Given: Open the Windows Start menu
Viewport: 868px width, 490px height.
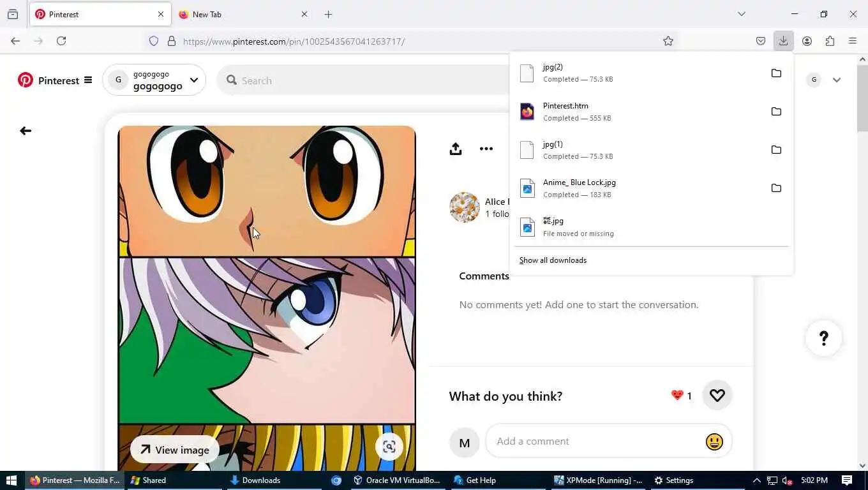Looking at the screenshot, I should pyautogui.click(x=11, y=480).
